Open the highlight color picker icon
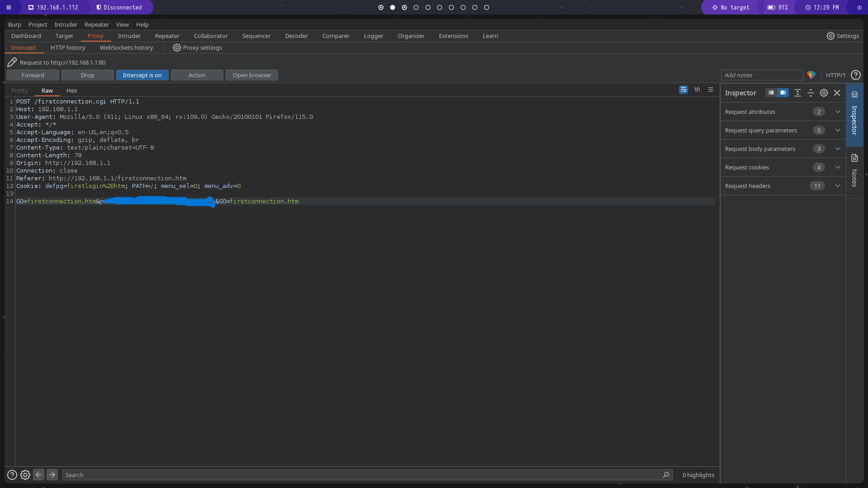The height and width of the screenshot is (488, 868). point(811,75)
